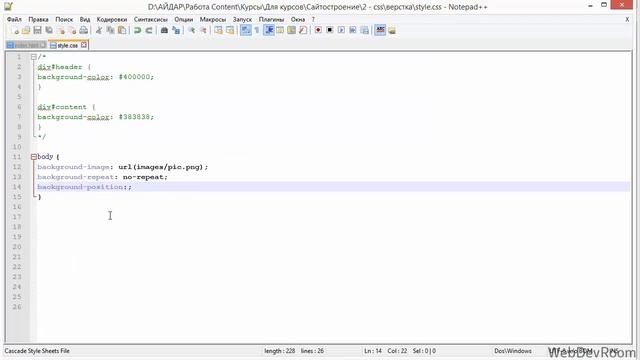The image size is (640, 360).
Task: Open the Запуск menu
Action: [242, 19]
